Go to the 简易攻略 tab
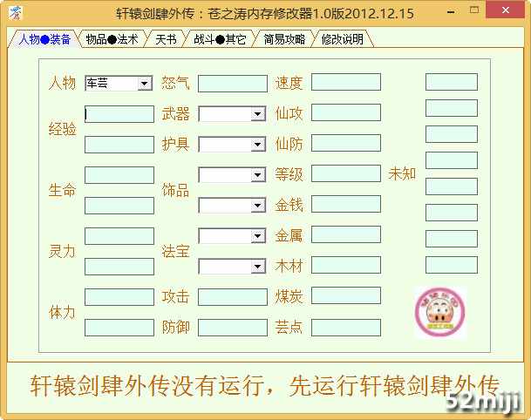This screenshot has width=531, height=420. [x=284, y=39]
